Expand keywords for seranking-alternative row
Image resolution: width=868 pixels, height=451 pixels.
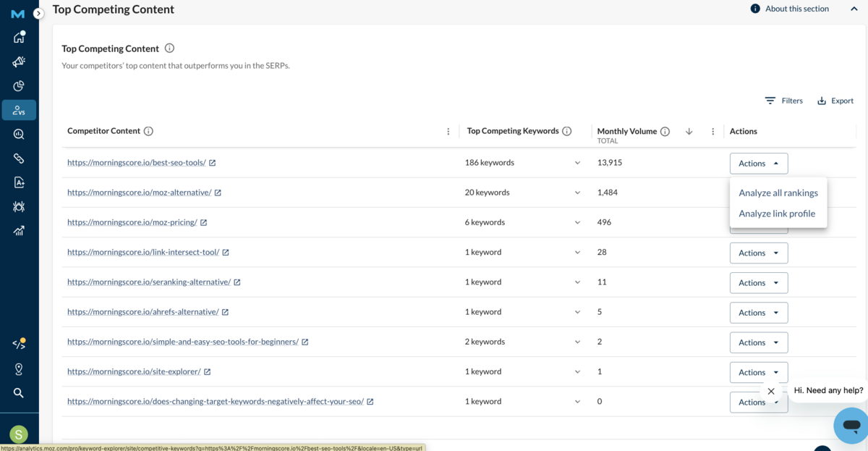[577, 282]
